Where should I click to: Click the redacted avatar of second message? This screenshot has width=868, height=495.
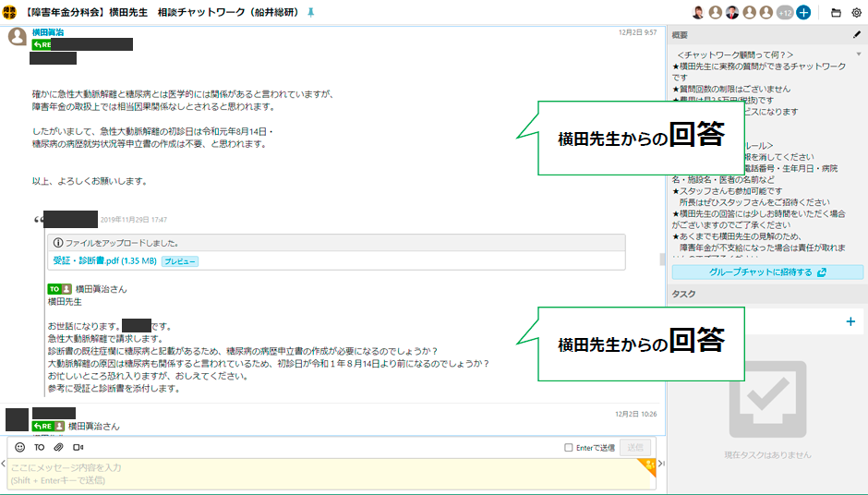tap(17, 419)
